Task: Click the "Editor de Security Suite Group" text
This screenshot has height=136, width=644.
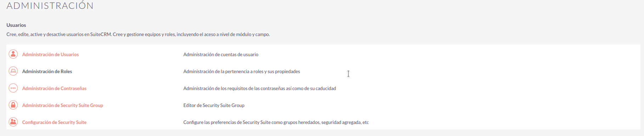Action: pos(214,105)
